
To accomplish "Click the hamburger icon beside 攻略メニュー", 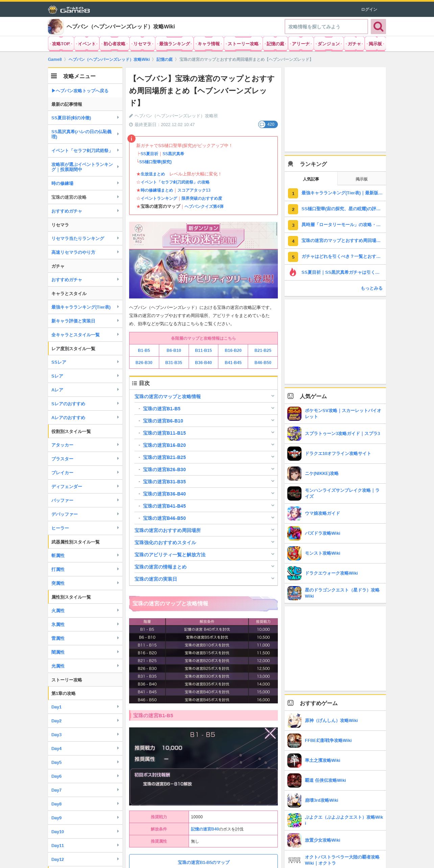I will [54, 76].
